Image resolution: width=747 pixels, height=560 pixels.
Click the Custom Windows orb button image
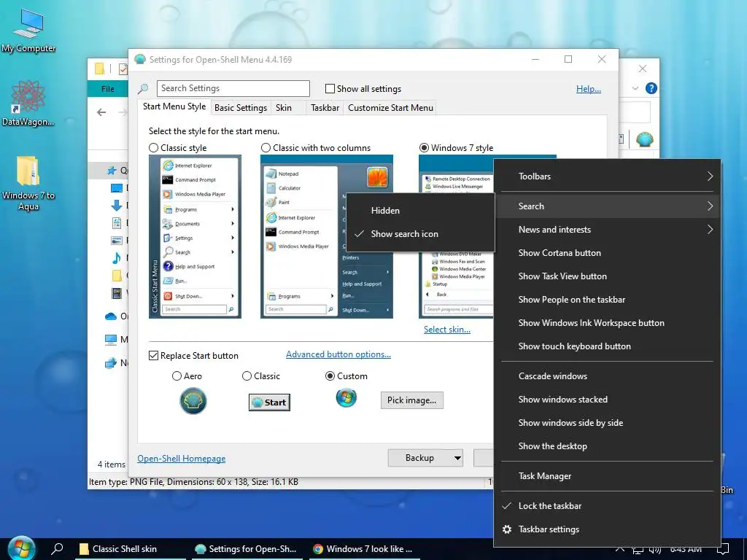coord(347,397)
